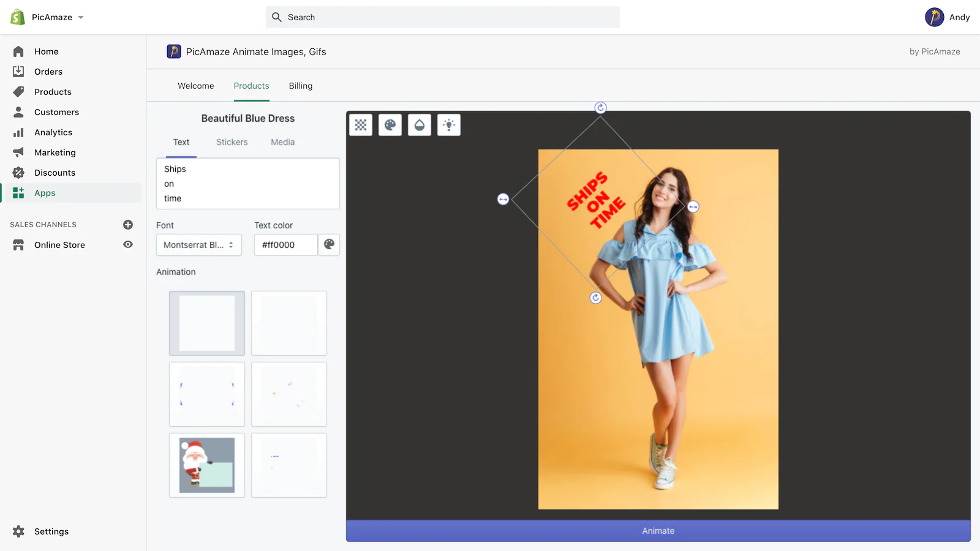Click the Settings gear icon
Screen dimensions: 980x551
18,531
